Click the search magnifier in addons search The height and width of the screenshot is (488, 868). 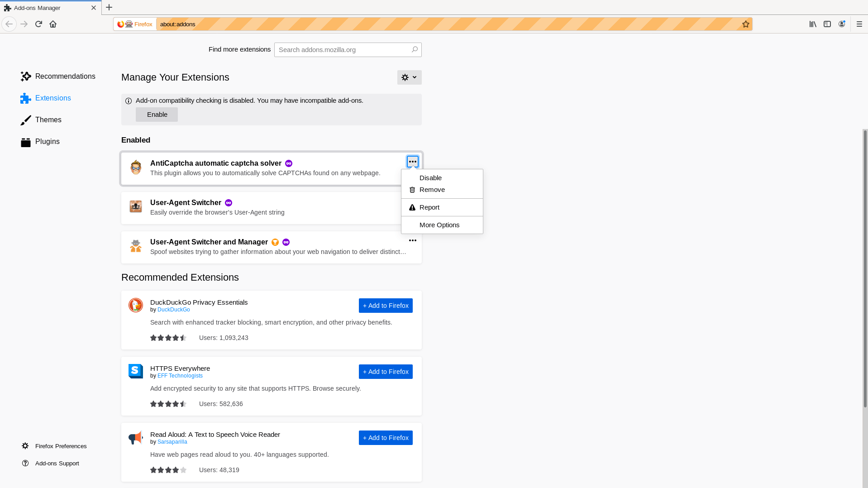(x=415, y=49)
